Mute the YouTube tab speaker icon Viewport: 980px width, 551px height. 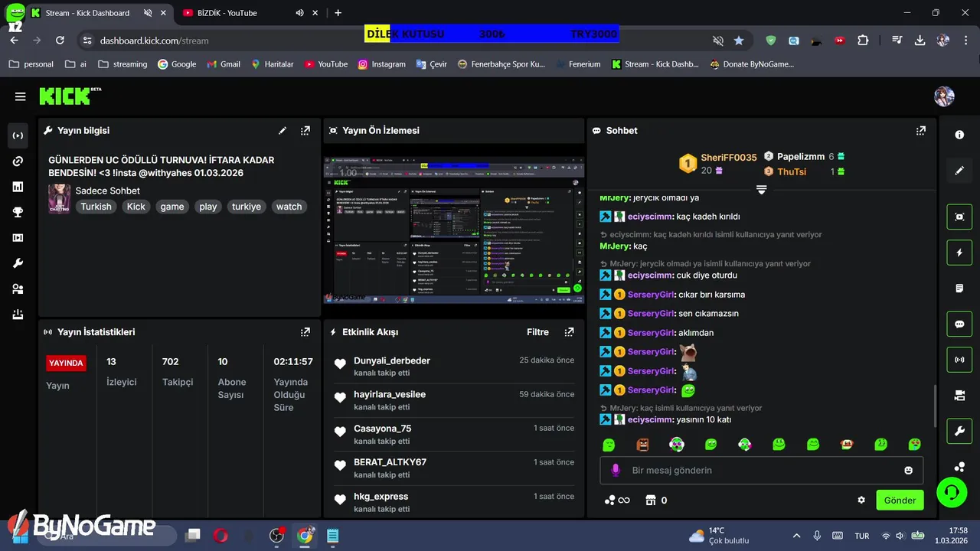(299, 13)
